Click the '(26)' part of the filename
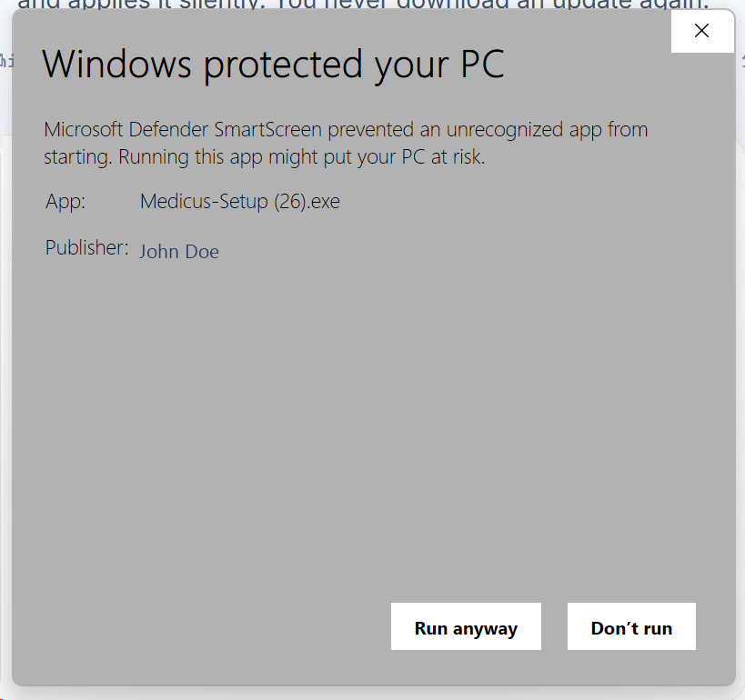The width and height of the screenshot is (745, 700). tap(289, 201)
